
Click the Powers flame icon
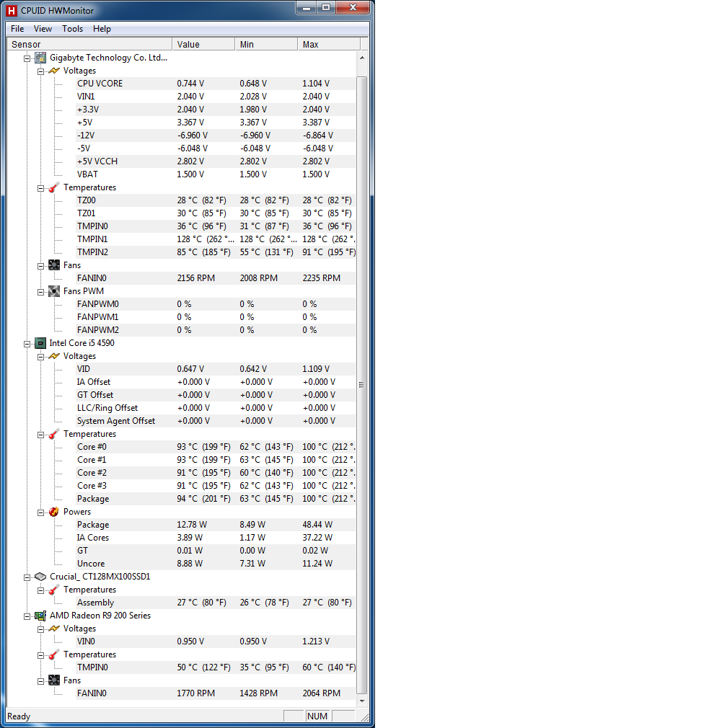pyautogui.click(x=54, y=512)
